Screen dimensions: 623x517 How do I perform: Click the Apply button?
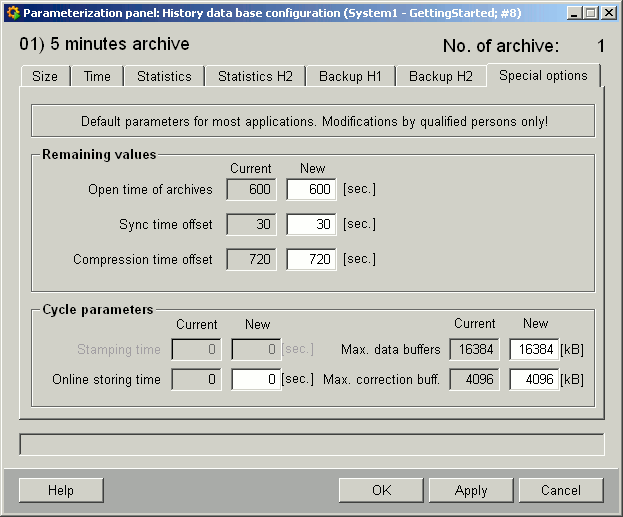click(x=470, y=490)
